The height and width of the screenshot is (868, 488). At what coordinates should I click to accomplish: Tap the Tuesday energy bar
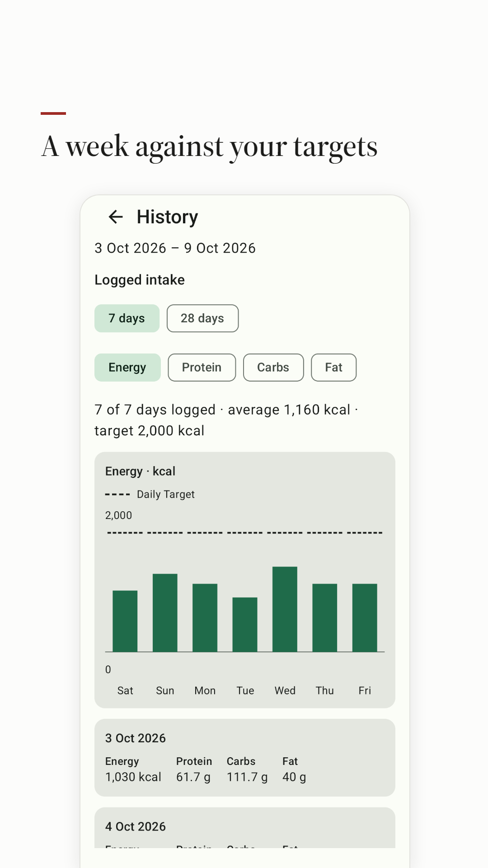tap(245, 624)
